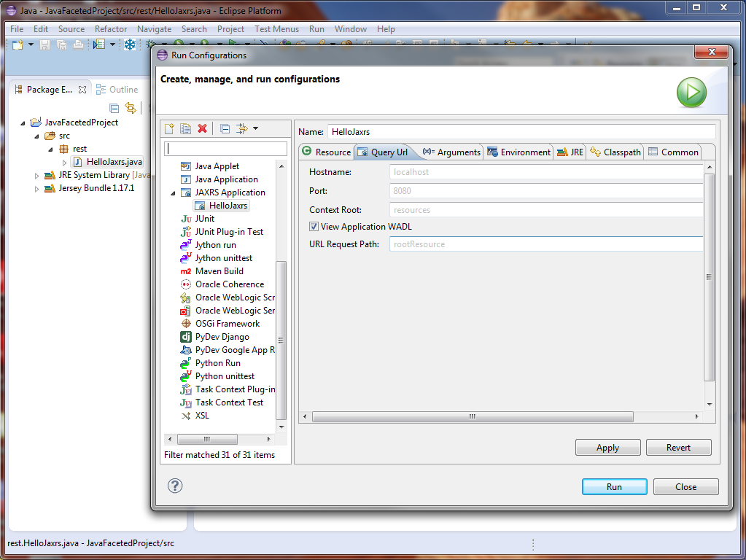Collapse the JAXRS Application tree node

[173, 192]
